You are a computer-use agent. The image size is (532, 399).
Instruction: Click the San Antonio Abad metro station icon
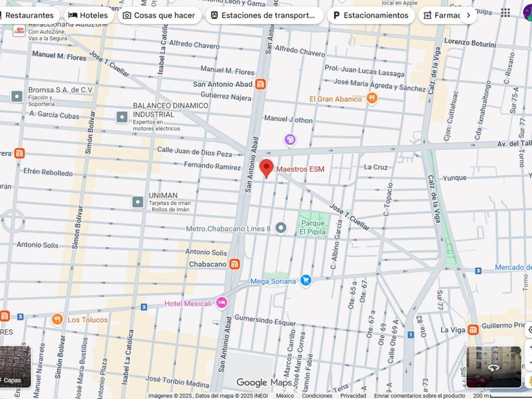[260, 84]
